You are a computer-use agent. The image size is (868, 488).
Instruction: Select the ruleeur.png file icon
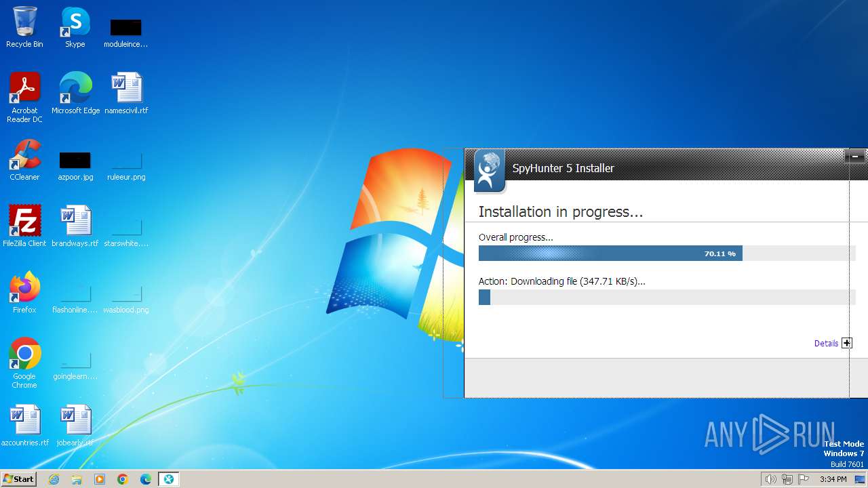point(126,165)
